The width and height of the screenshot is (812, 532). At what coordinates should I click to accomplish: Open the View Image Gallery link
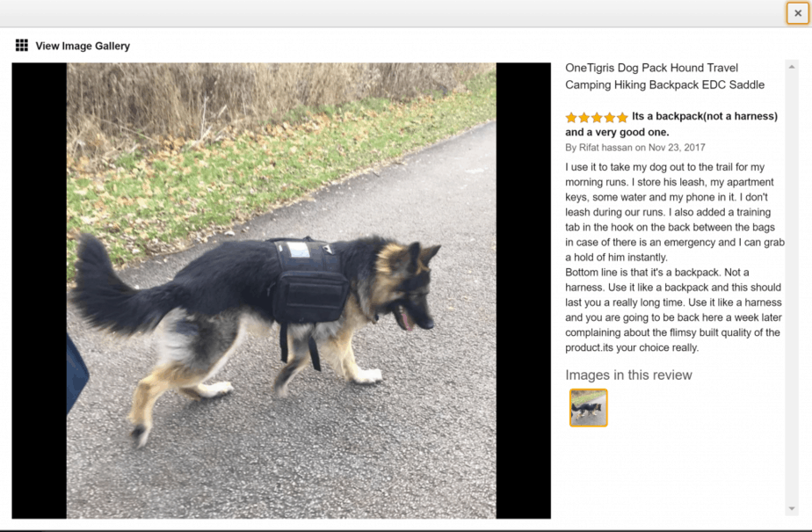pos(83,46)
